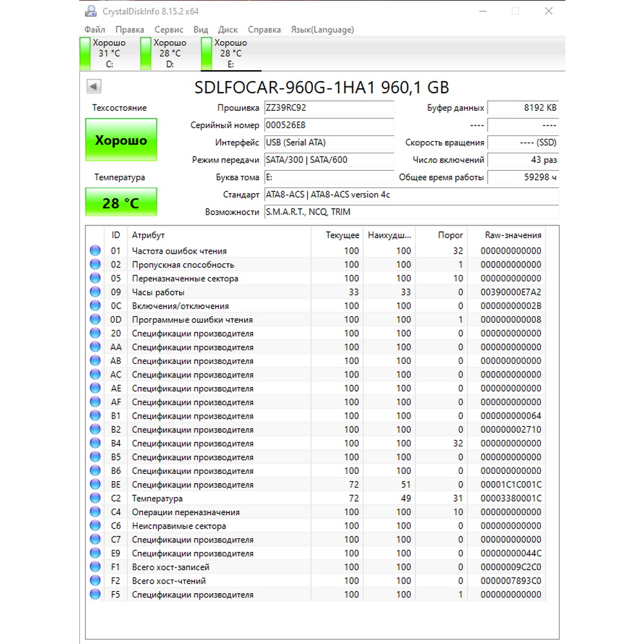Open the Язык(Language) menu
The image size is (644, 644).
pyautogui.click(x=323, y=30)
